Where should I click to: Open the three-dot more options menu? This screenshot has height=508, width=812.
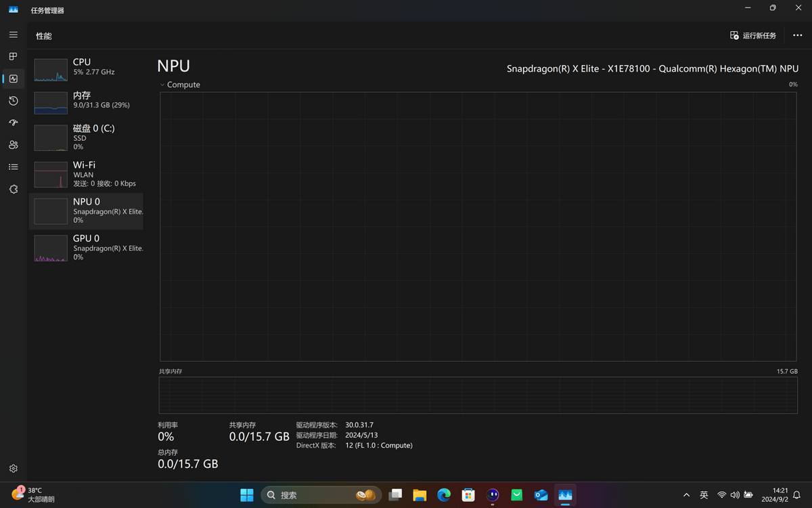coord(797,35)
